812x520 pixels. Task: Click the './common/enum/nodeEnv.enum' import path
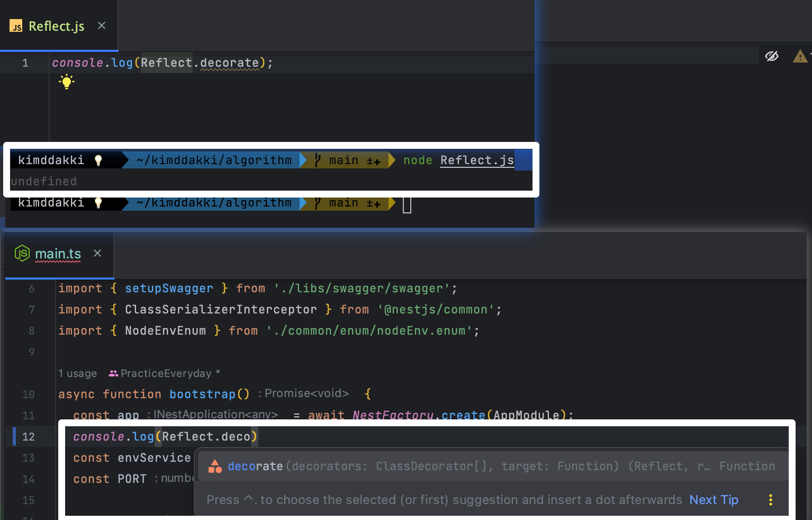point(369,331)
